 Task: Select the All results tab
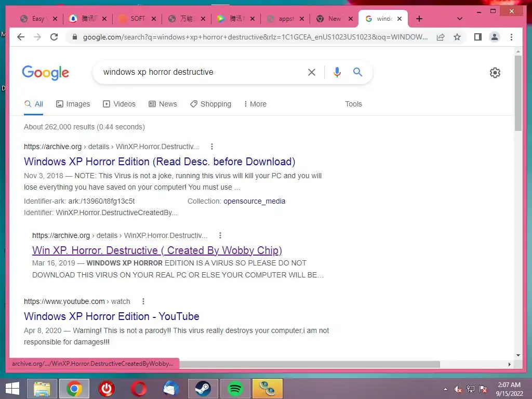pyautogui.click(x=34, y=104)
